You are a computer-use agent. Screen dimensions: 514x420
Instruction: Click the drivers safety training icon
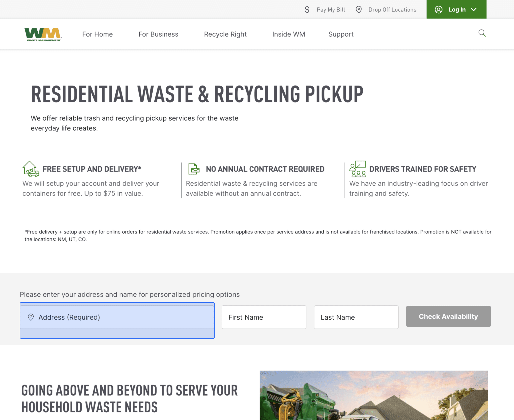357,169
